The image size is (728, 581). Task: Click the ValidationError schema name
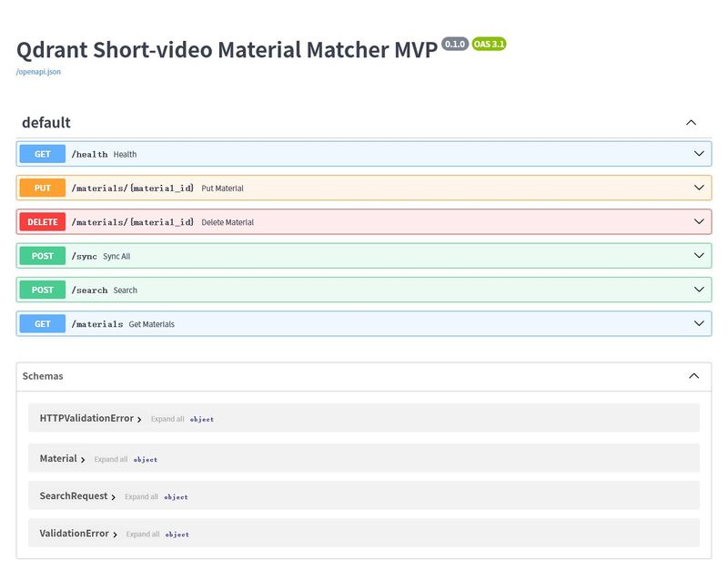click(x=75, y=534)
